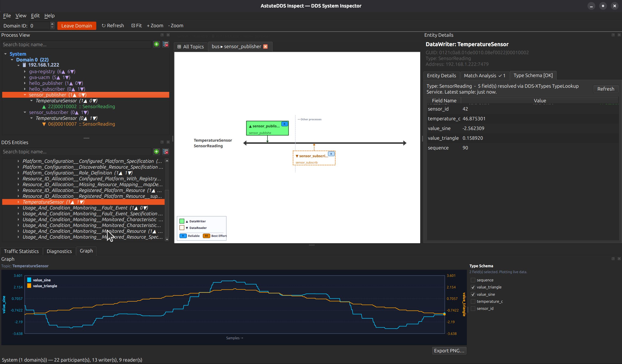This screenshot has width=622, height=364.
Task: Enable the temperature_c field checkbox
Action: point(473,302)
